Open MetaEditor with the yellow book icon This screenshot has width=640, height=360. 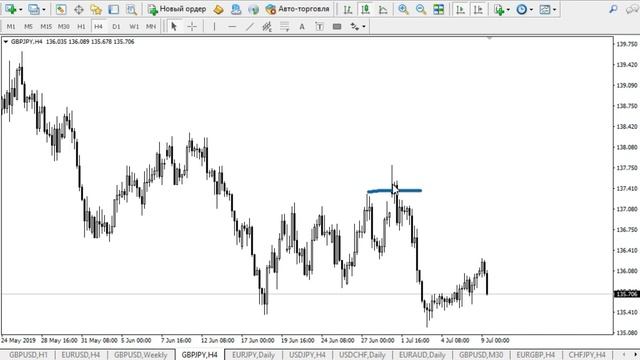218,9
